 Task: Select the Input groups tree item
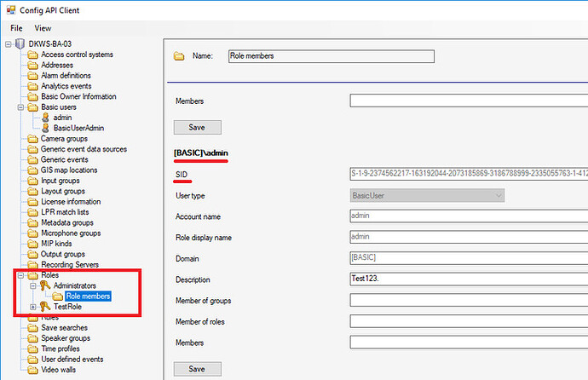(x=61, y=181)
